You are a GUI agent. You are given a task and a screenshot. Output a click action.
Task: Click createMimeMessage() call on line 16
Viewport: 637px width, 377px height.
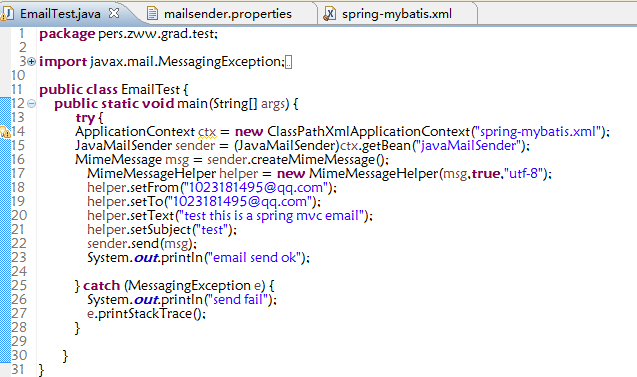coord(320,159)
